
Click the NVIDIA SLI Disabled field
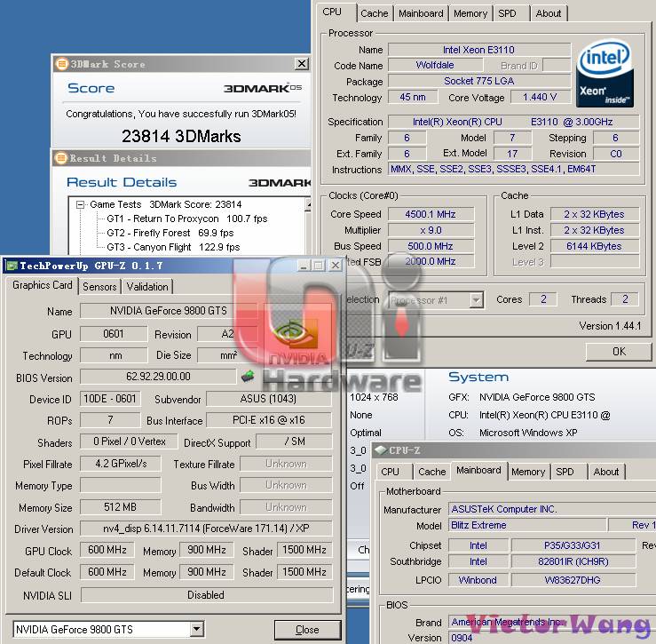tap(206, 594)
